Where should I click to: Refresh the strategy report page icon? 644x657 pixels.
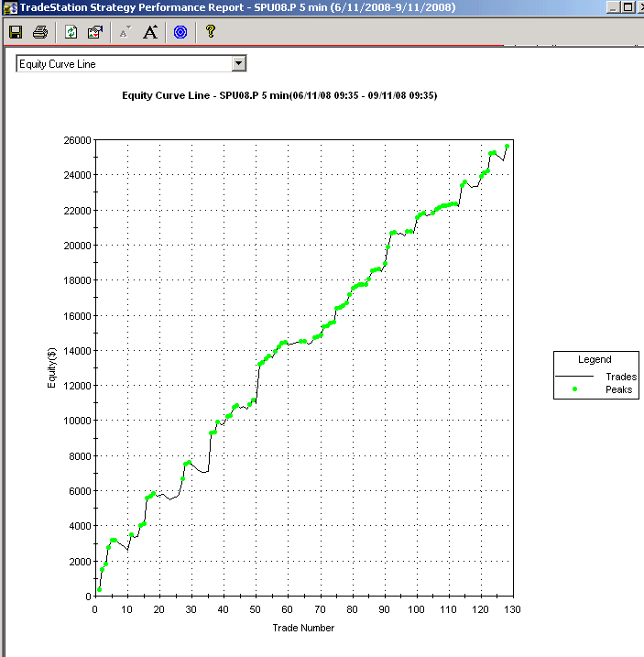pyautogui.click(x=71, y=32)
